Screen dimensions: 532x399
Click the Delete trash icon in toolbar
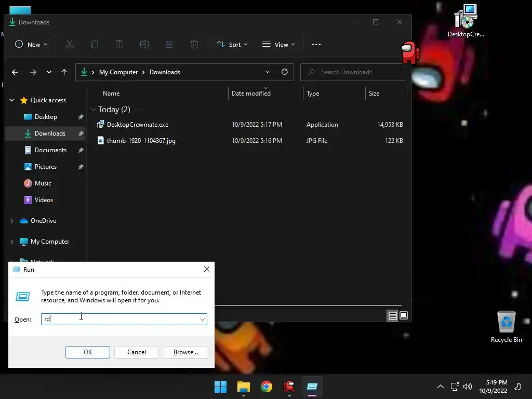coord(194,44)
